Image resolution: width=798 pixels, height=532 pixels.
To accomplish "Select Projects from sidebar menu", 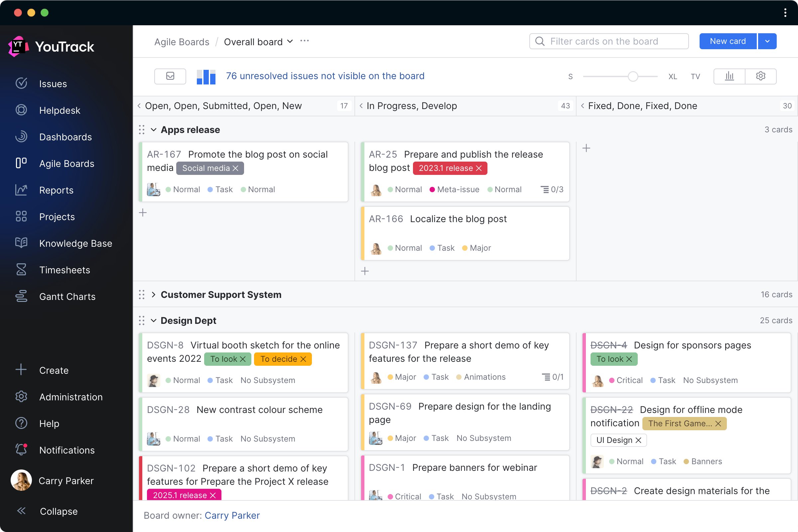I will [x=57, y=217].
